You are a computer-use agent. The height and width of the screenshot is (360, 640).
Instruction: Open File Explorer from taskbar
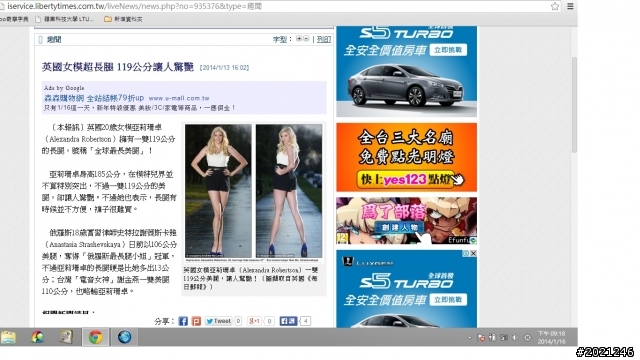pos(8,337)
